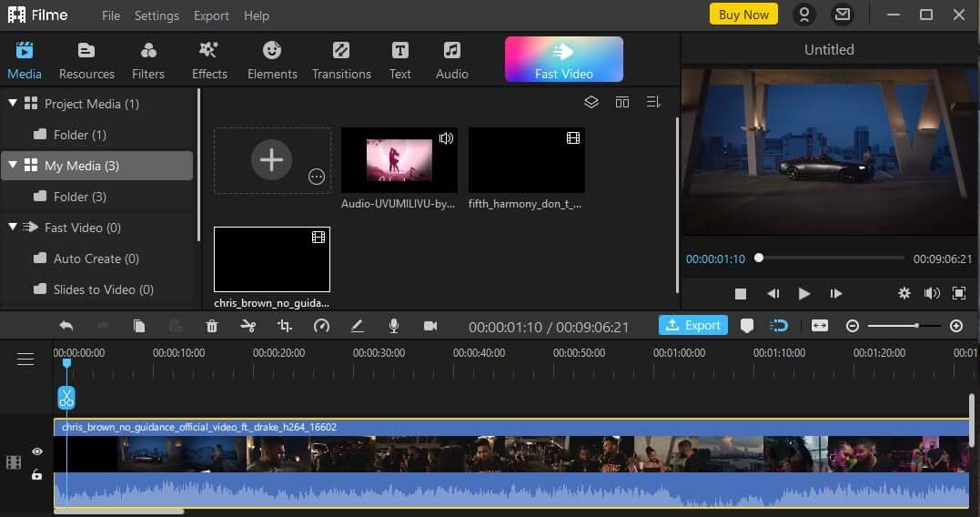The height and width of the screenshot is (517, 980).
Task: Open the Audio tab
Action: point(452,60)
